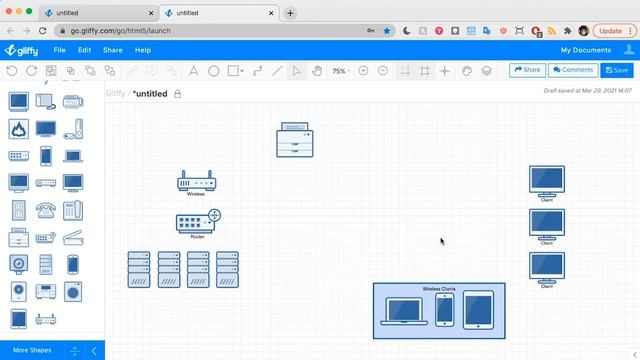
Task: Click the blue Save button
Action: point(617,70)
